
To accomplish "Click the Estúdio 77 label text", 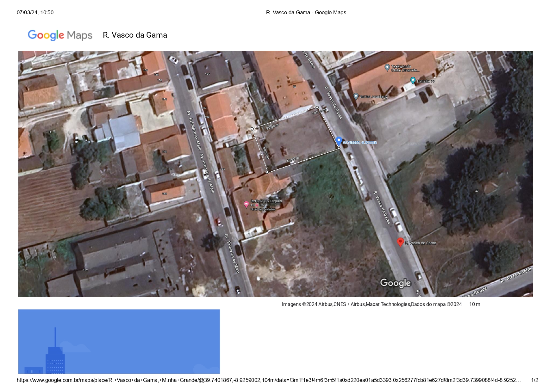I will (x=426, y=81).
